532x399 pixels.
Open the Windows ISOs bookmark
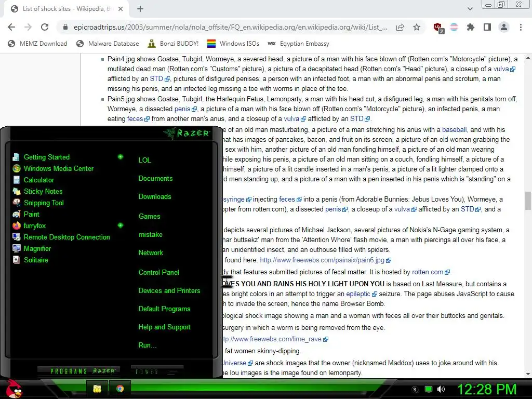[x=233, y=44]
